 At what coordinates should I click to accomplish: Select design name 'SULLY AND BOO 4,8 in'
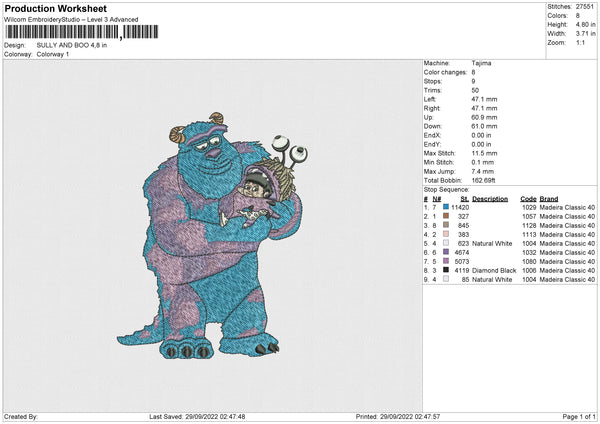tap(72, 45)
